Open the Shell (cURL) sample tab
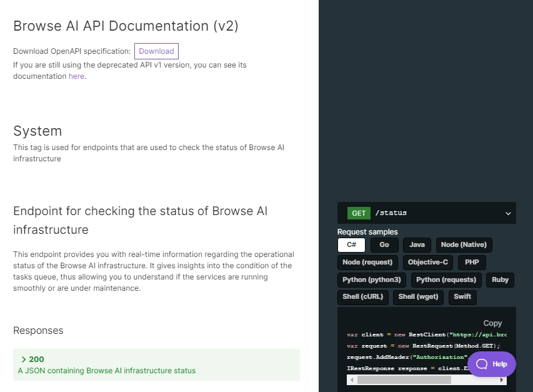This screenshot has width=533, height=392. (362, 297)
